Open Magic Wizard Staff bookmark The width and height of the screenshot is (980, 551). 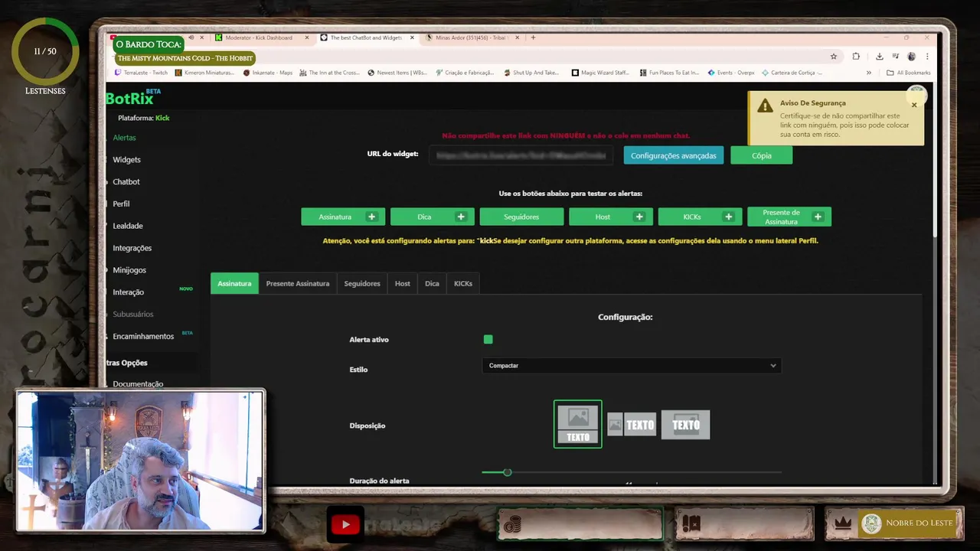click(x=601, y=73)
